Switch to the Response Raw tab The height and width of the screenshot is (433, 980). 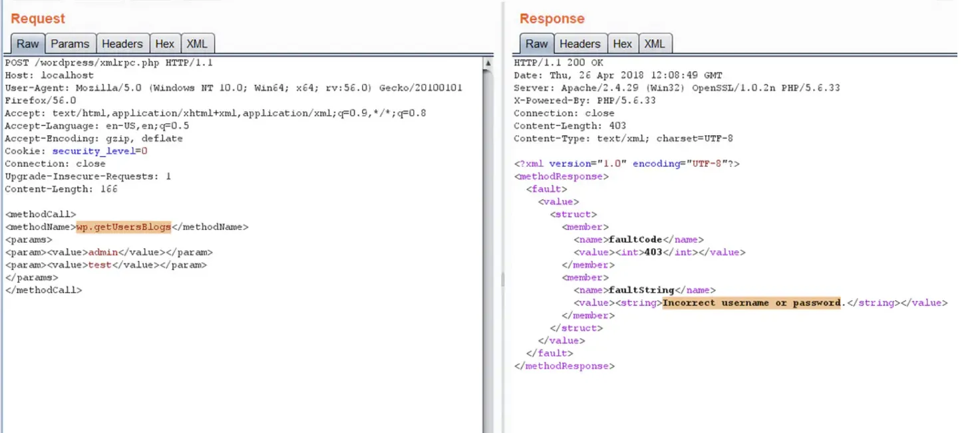click(536, 44)
